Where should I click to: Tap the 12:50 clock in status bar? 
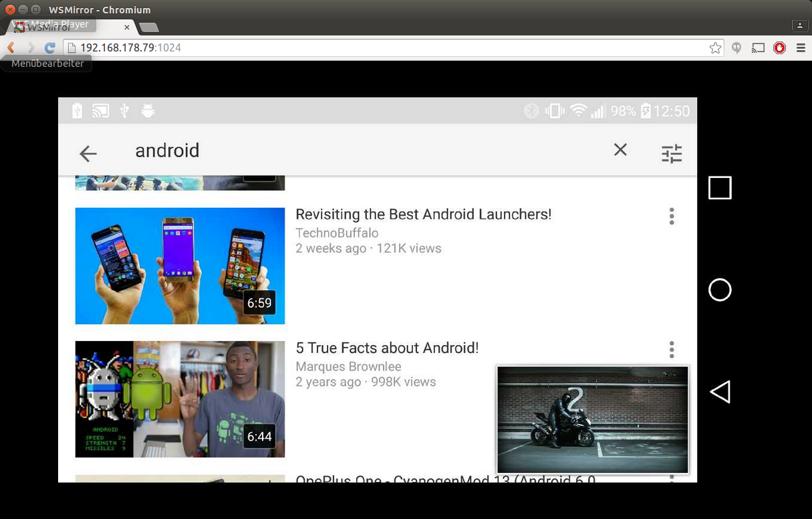(672, 111)
